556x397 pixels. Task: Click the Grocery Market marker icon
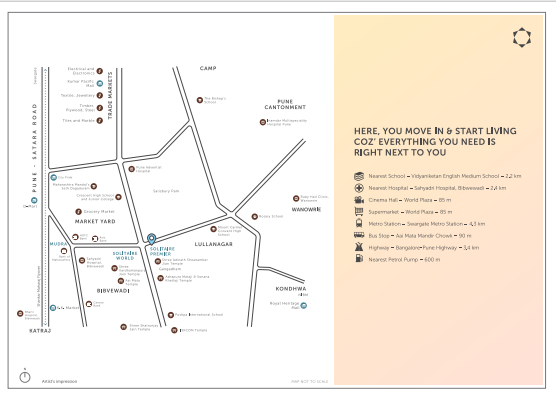coord(78,212)
